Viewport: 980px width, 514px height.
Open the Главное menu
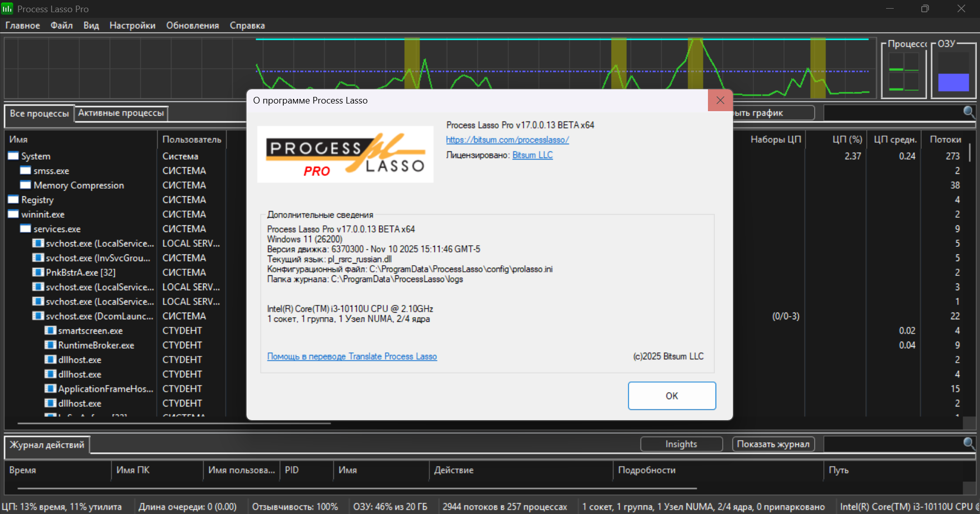tap(22, 25)
